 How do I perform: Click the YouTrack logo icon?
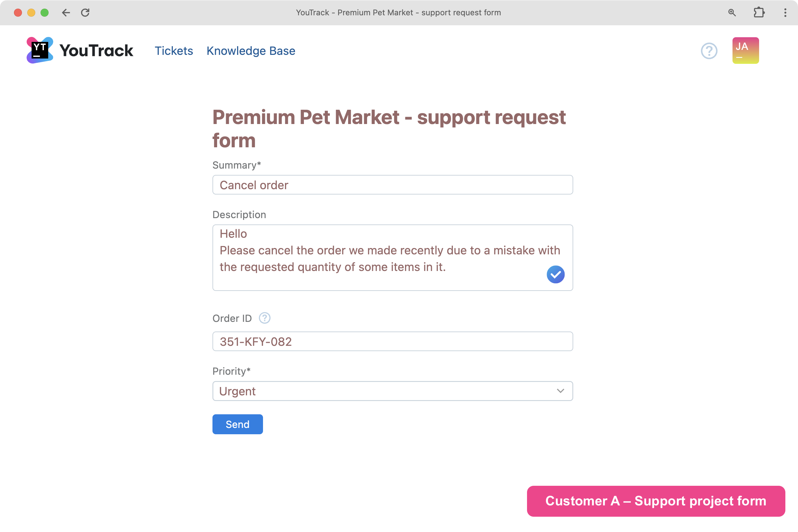pyautogui.click(x=40, y=50)
